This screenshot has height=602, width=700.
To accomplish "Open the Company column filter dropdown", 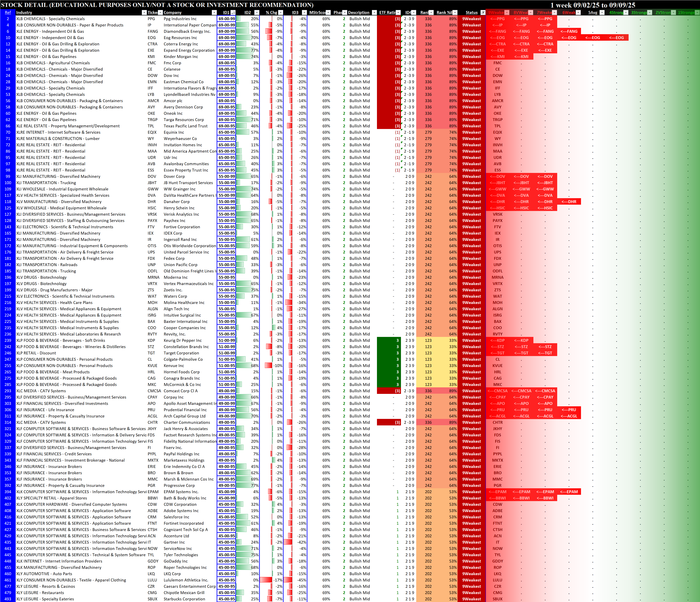I will (x=214, y=12).
